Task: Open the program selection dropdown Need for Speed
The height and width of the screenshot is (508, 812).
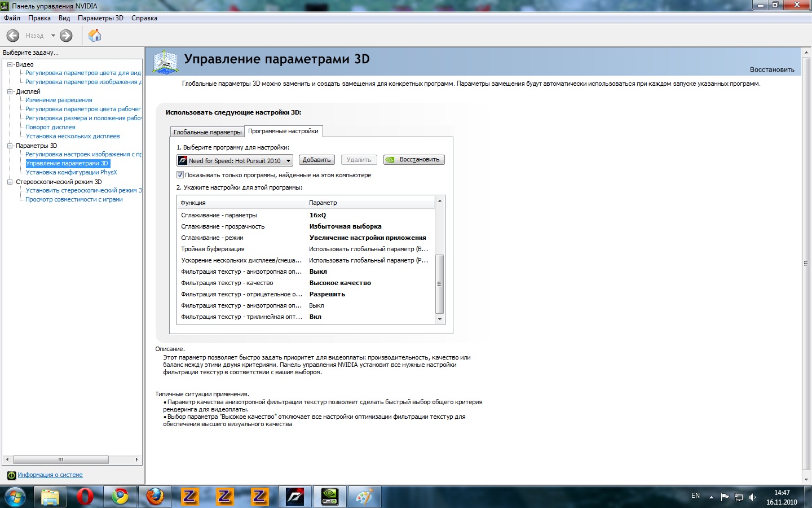Action: (235, 160)
